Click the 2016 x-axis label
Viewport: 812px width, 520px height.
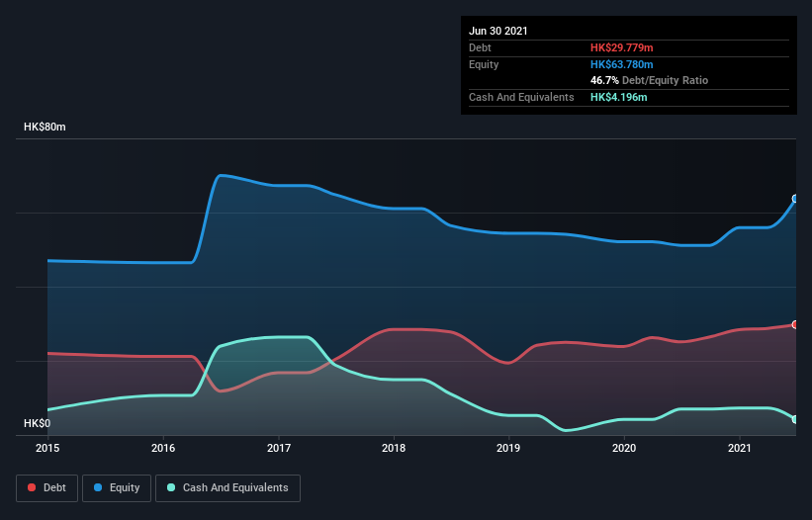(163, 448)
